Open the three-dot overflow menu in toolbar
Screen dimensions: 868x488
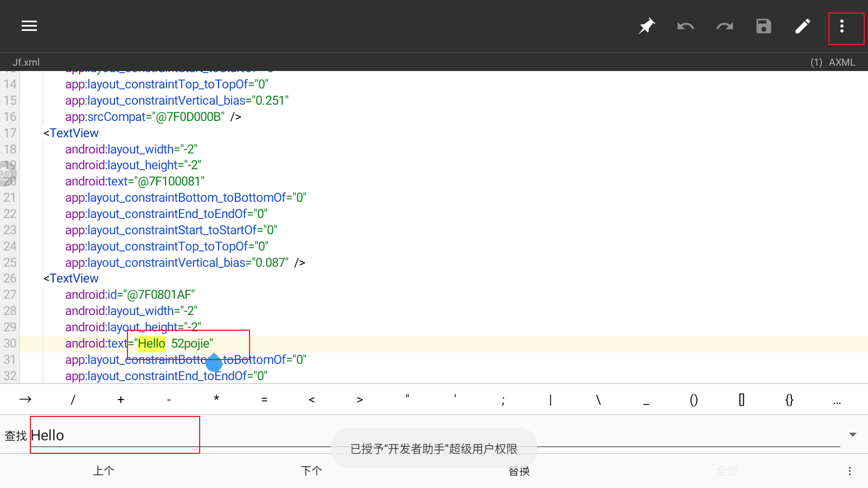coord(842,26)
